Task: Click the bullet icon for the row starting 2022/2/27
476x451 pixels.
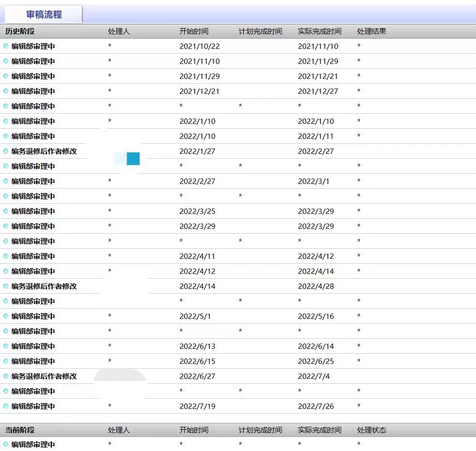Action: pyautogui.click(x=6, y=181)
